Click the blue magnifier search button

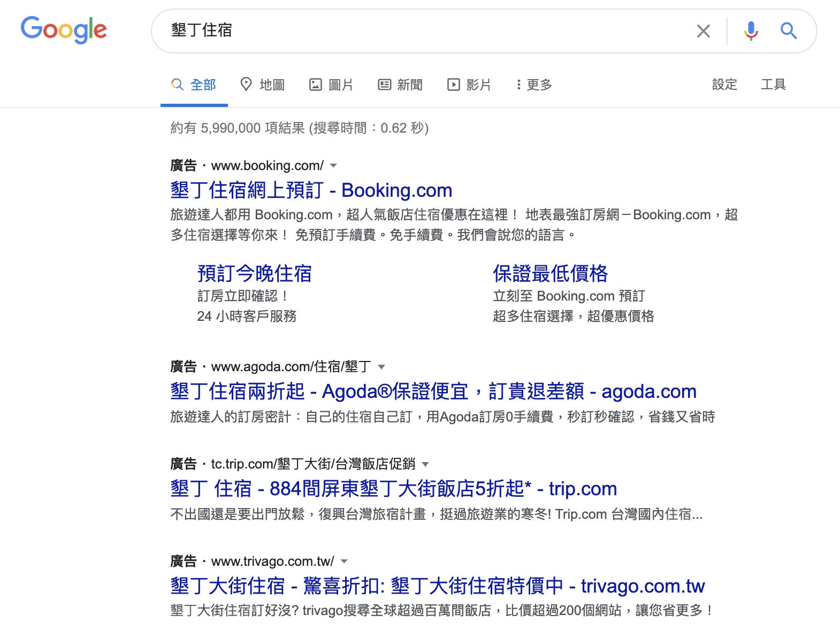(789, 31)
